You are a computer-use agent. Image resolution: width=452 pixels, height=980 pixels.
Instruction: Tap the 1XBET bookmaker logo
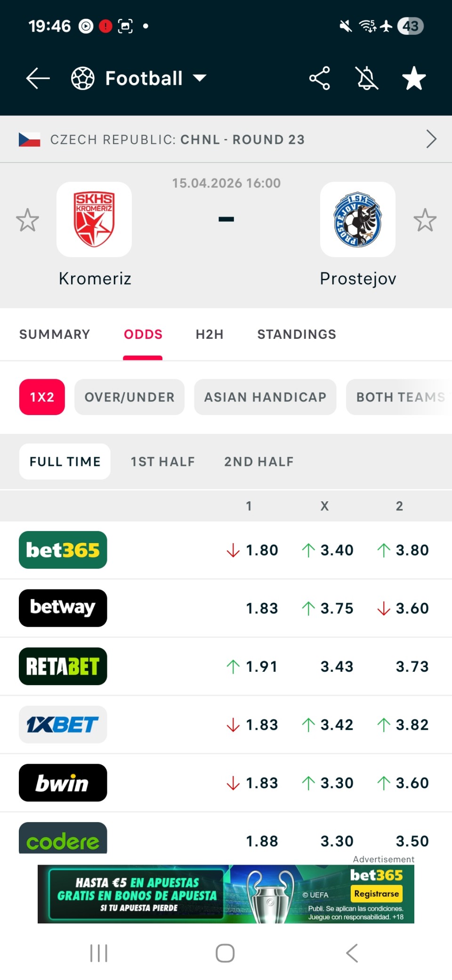point(63,725)
